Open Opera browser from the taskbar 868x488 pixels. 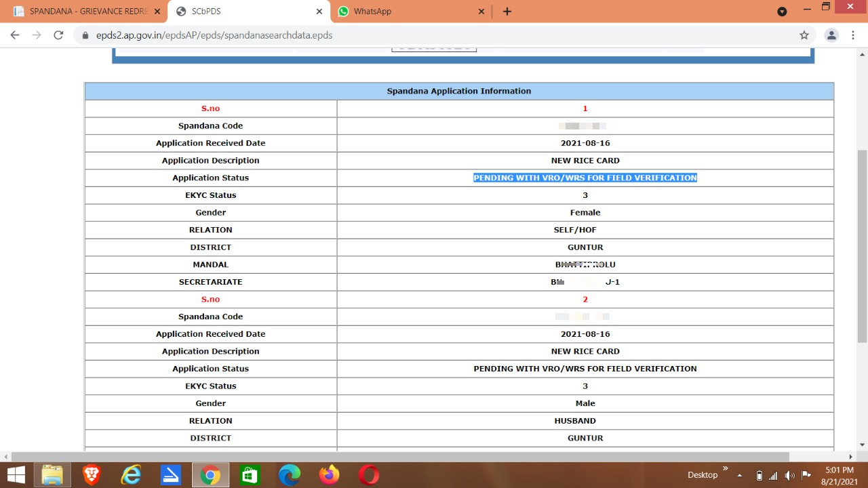[369, 475]
